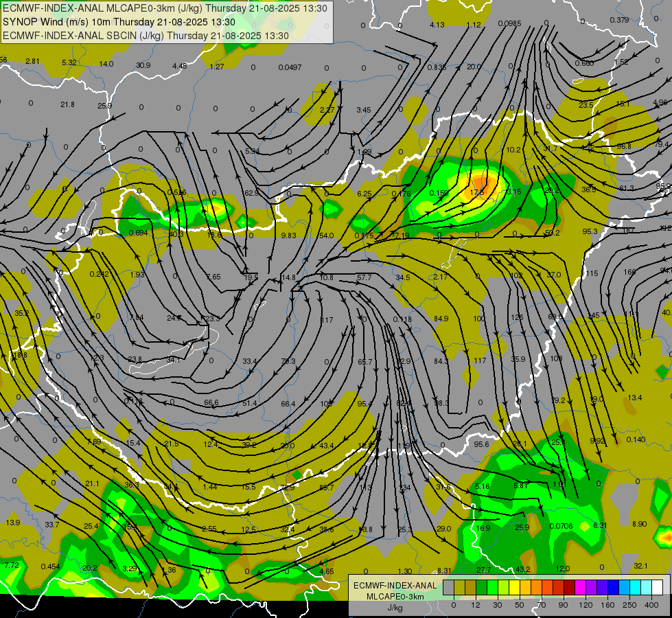Click the map value '0.0497'
This screenshot has width=672, height=618.
(290, 67)
